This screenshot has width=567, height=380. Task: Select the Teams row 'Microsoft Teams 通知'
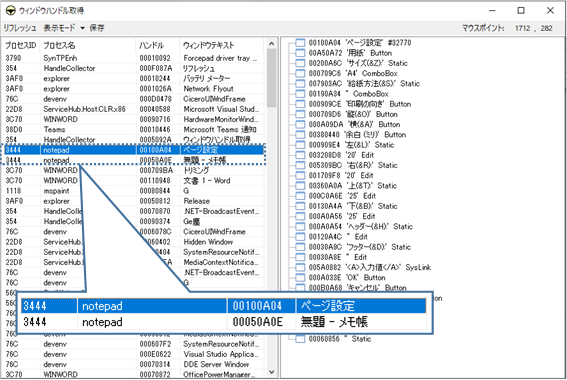coord(134,129)
